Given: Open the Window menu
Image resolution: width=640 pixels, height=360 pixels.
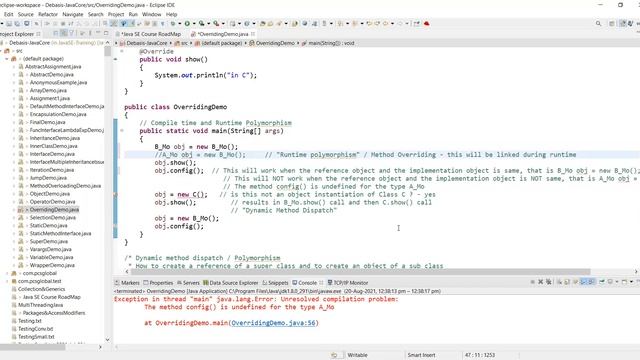Looking at the screenshot, I should click(151, 14).
